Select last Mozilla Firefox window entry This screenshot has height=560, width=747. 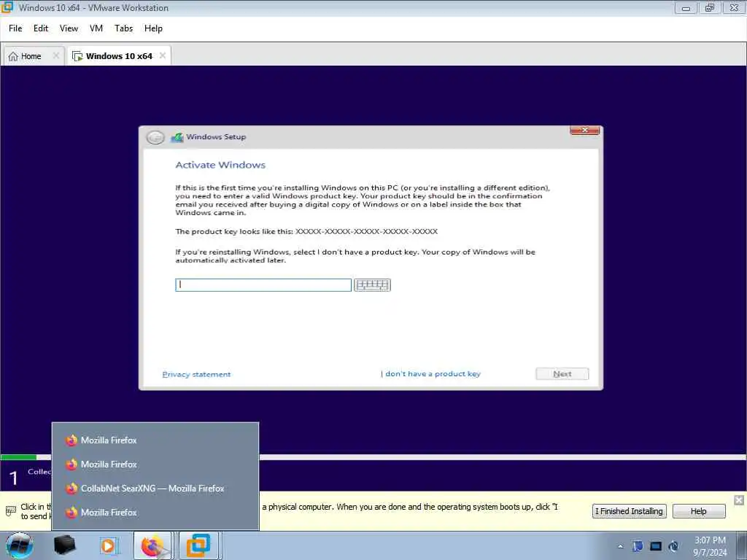coord(155,513)
